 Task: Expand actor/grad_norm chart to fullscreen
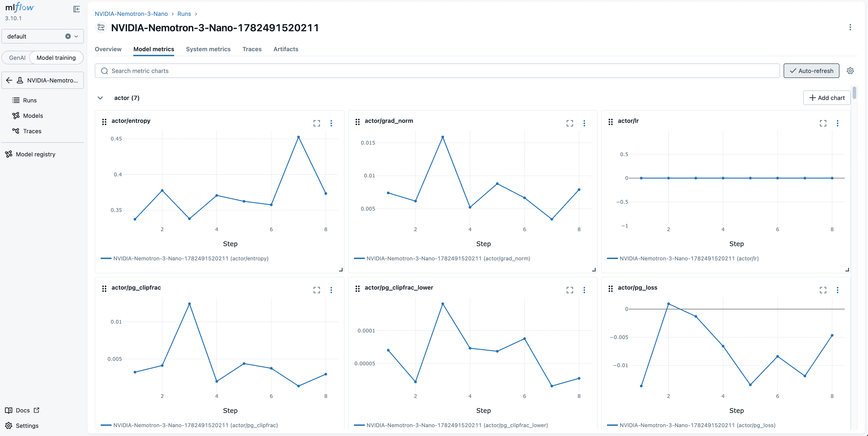569,123
